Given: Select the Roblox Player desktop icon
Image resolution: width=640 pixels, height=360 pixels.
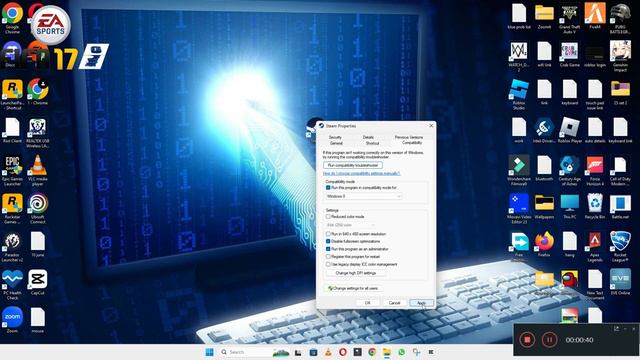Looking at the screenshot, I should (569, 130).
